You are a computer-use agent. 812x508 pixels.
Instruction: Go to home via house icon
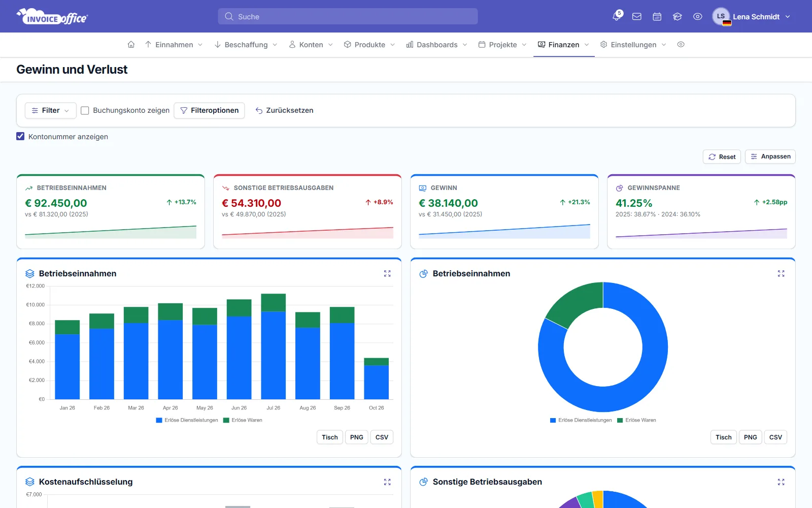coord(131,45)
